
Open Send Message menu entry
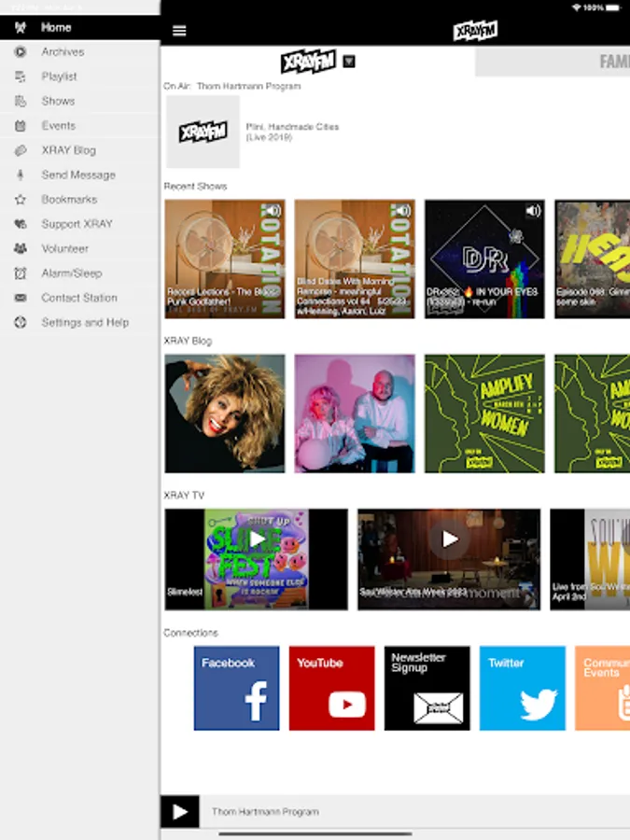80,175
